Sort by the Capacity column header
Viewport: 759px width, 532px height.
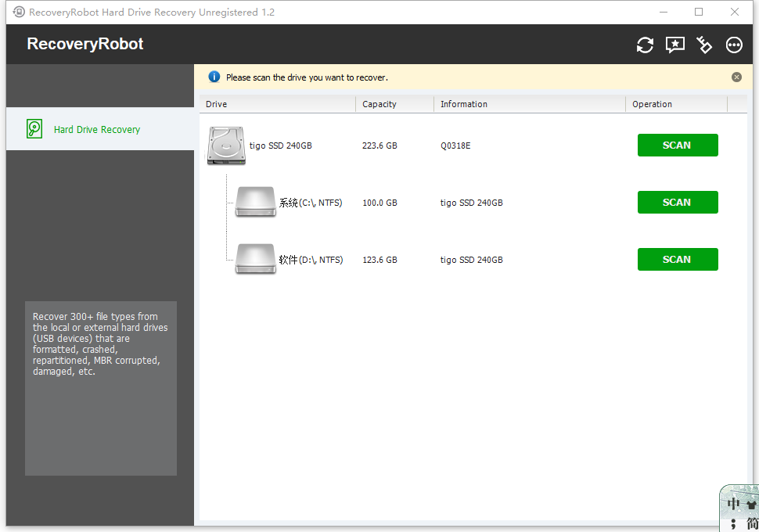395,104
